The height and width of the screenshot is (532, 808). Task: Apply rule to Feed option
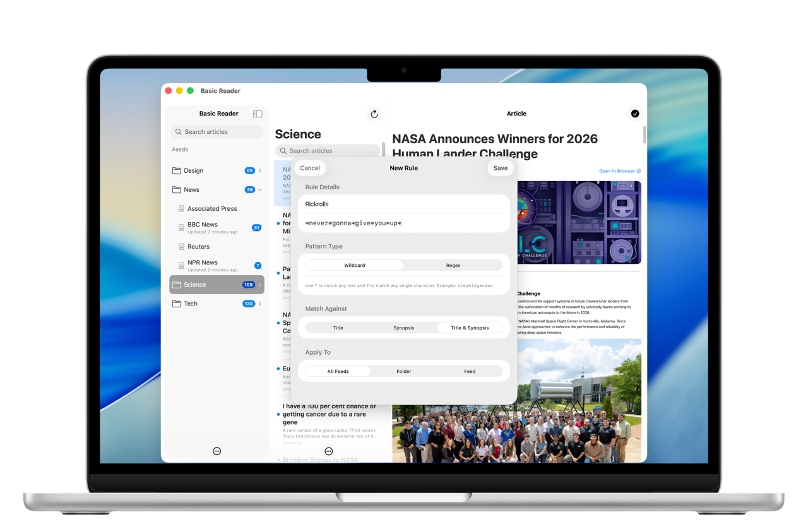pos(470,372)
